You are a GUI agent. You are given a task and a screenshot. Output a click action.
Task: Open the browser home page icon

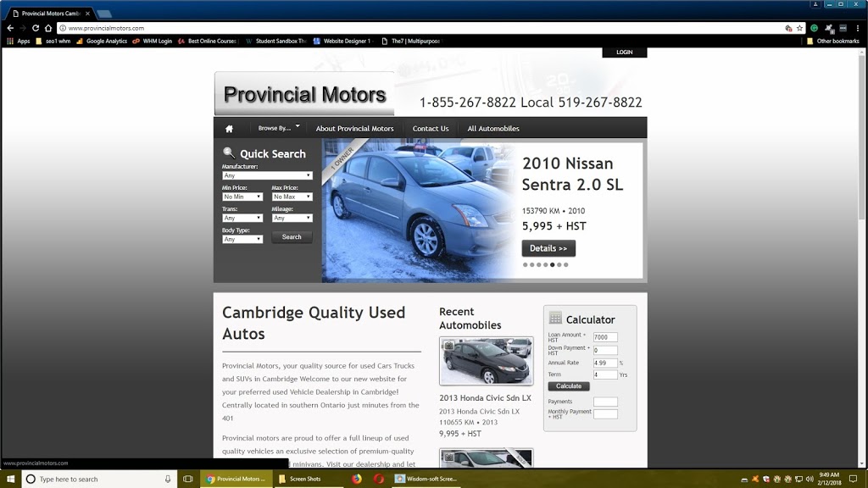(48, 28)
